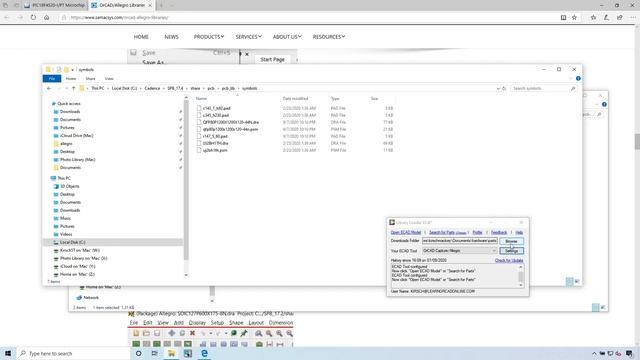This screenshot has width=640, height=360.
Task: Open the Windows Start menu
Action: click(8, 353)
